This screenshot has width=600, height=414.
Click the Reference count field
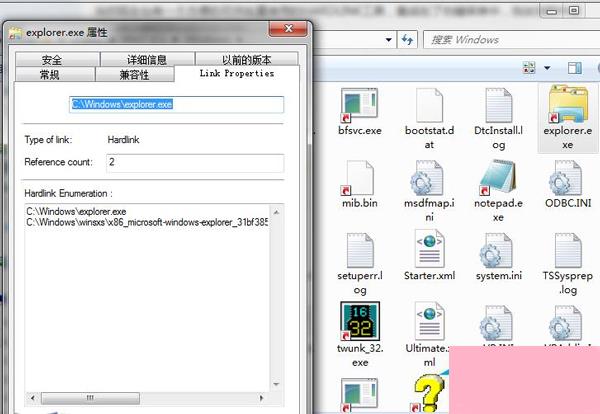click(195, 163)
